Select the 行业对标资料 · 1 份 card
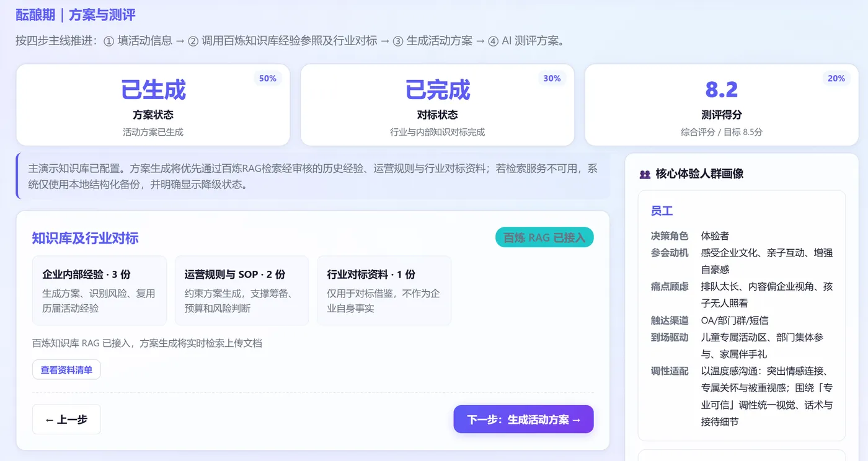This screenshot has height=461, width=868. click(384, 291)
